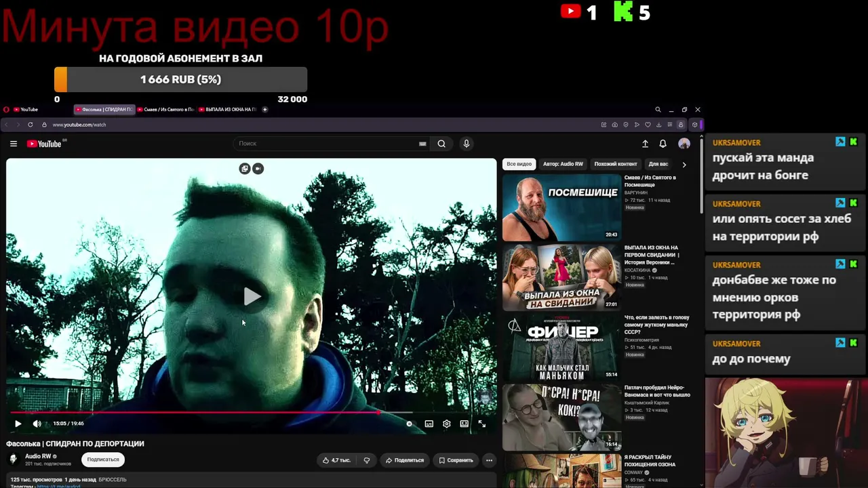Open the Audio RW channel avatar
Image resolution: width=868 pixels, height=488 pixels.
coord(14,460)
